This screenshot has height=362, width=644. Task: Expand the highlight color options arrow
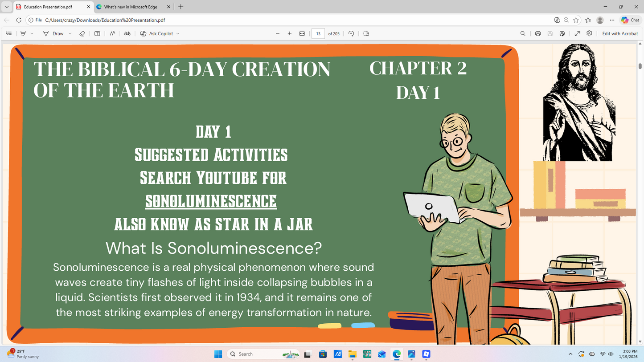[32, 33]
